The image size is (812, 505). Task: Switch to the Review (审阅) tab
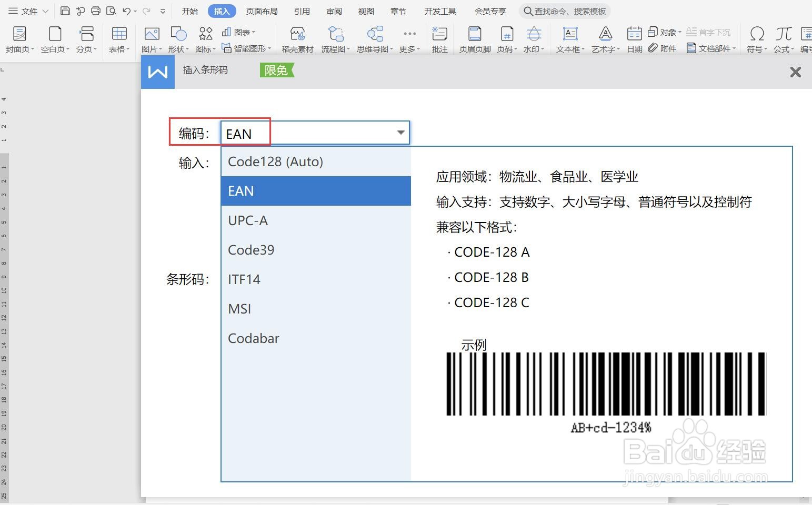[334, 11]
